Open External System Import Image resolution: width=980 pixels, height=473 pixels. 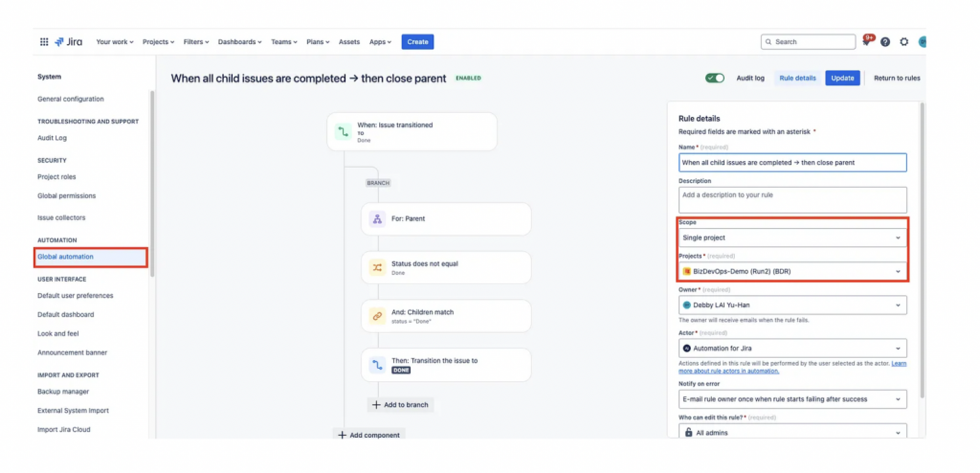73,411
